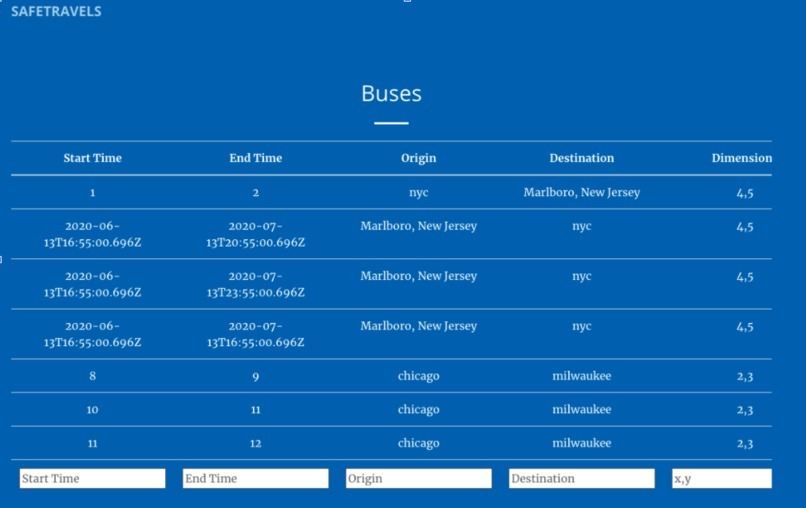Select milwaukee destination in row starting 10
Image resolution: width=806 pixels, height=508 pixels.
point(582,409)
